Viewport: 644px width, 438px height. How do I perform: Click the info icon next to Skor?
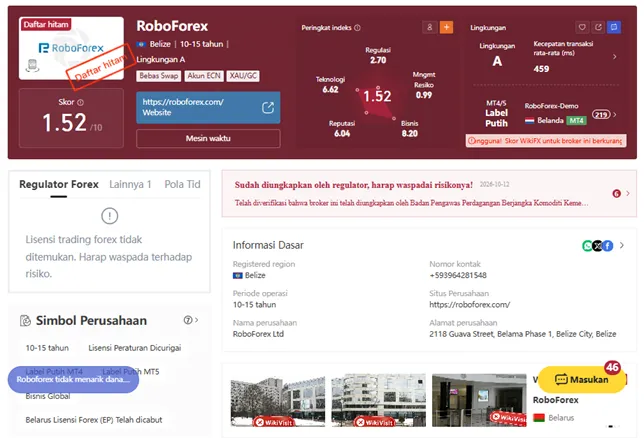coord(80,102)
